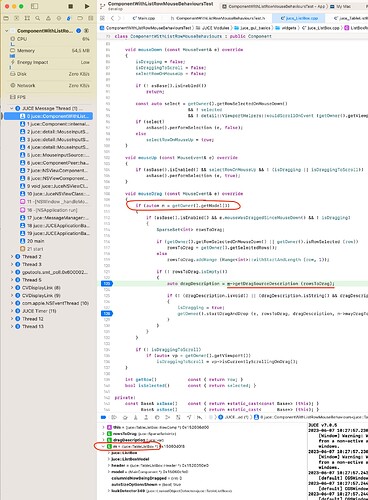Collapse the m variable juce::TableListBox
This screenshot has width=368, height=500.
pyautogui.click(x=103, y=446)
